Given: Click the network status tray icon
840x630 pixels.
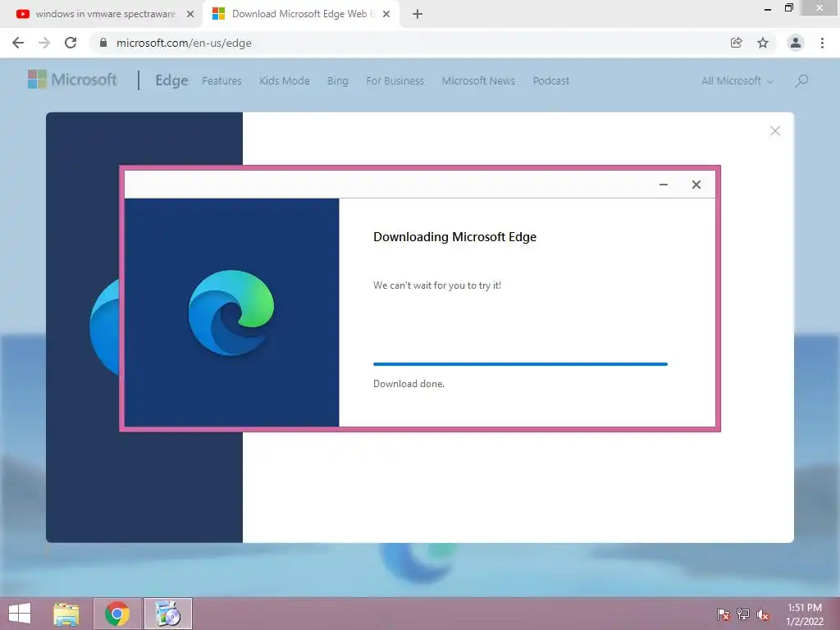Looking at the screenshot, I should tap(743, 614).
